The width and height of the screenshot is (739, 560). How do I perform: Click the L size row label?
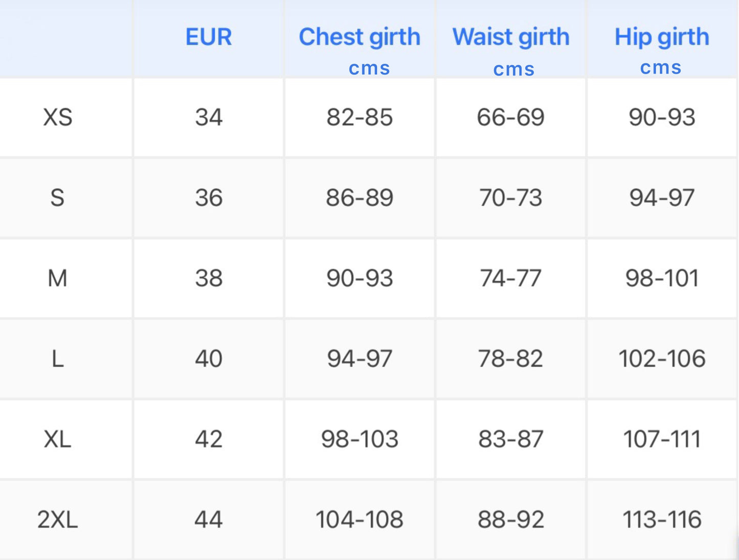coord(58,359)
